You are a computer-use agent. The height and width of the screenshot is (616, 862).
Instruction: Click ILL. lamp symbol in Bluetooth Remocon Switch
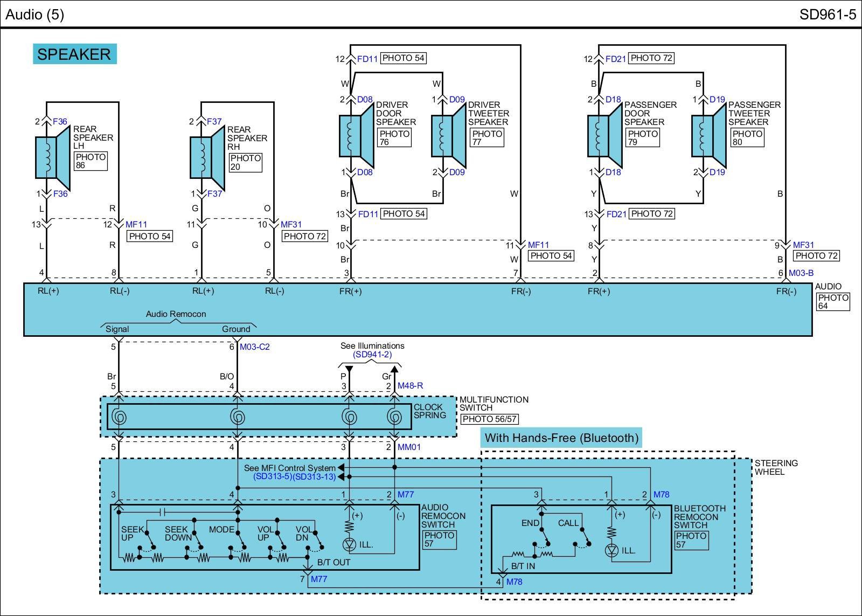tap(611, 550)
